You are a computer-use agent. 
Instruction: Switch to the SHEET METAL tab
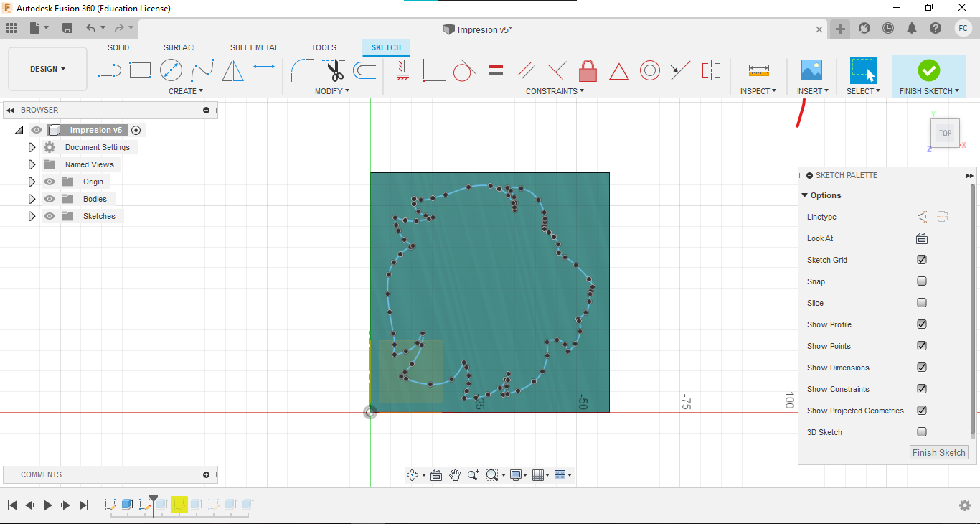click(254, 47)
